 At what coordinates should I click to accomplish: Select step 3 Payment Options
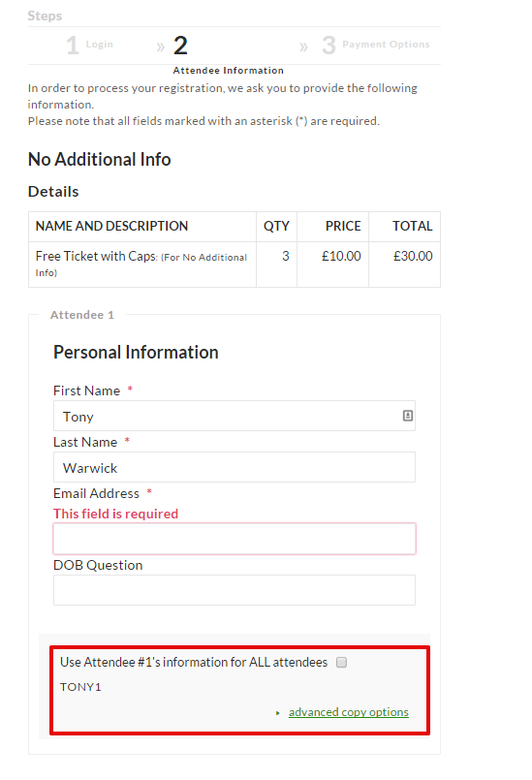coord(375,45)
